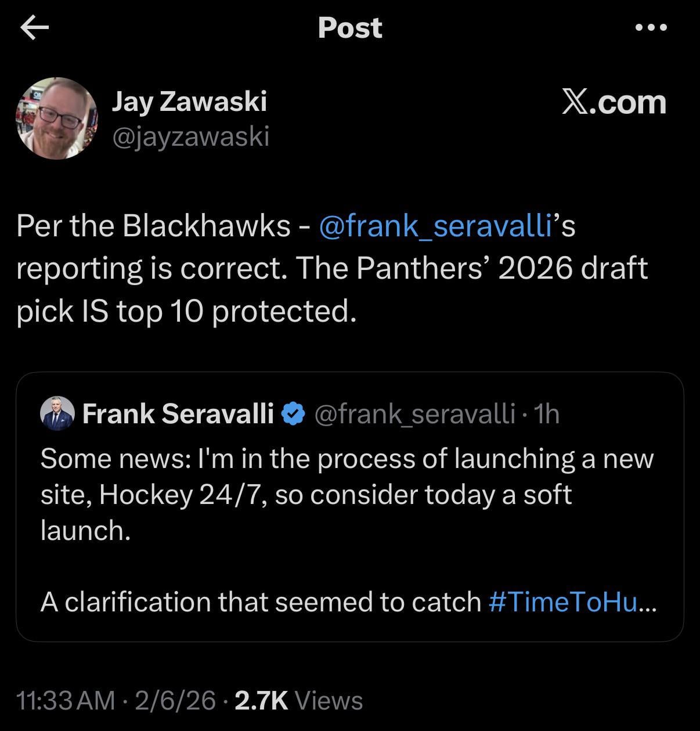The height and width of the screenshot is (731, 700).
Task: Tap Frank Seravalli's small avatar
Action: point(57,414)
